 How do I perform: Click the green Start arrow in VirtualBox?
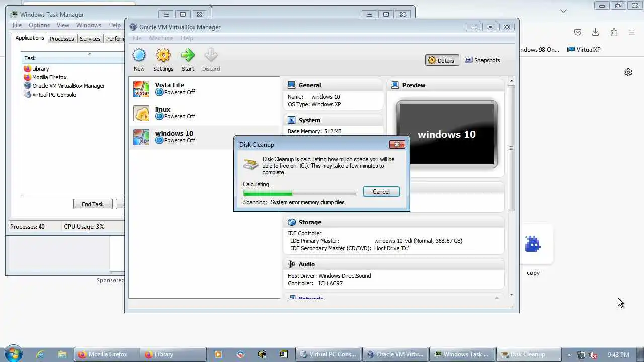click(x=188, y=60)
